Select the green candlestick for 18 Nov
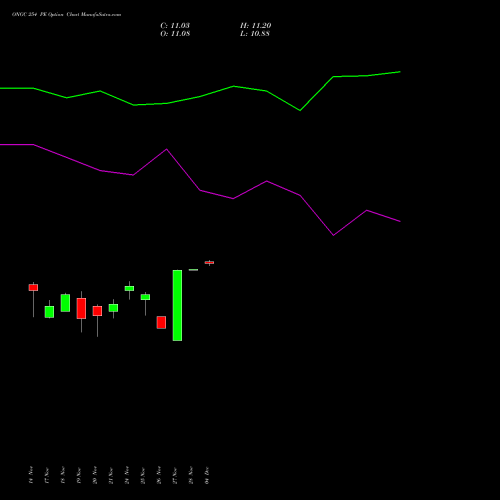Screen dimensions: 500x500 65,303
